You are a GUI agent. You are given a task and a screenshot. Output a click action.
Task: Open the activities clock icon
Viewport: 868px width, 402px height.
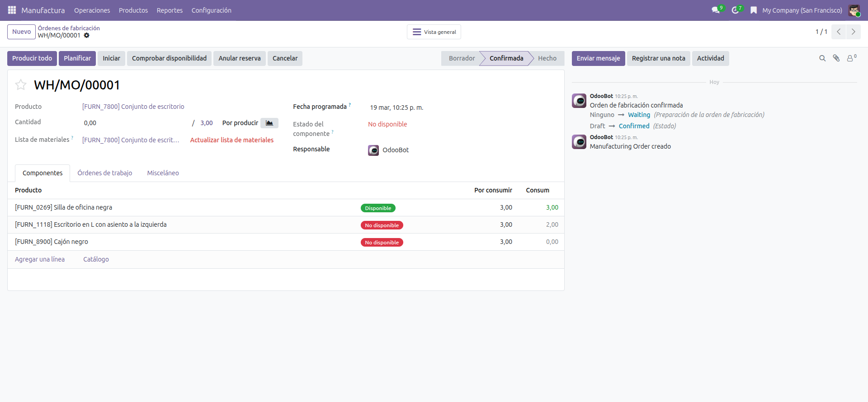736,10
